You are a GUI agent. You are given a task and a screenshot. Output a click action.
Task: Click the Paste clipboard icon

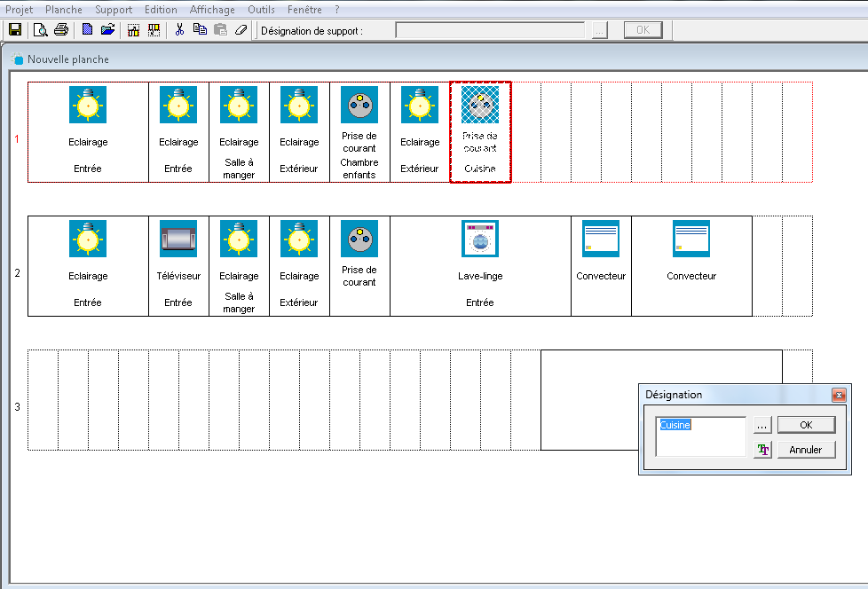coord(220,30)
